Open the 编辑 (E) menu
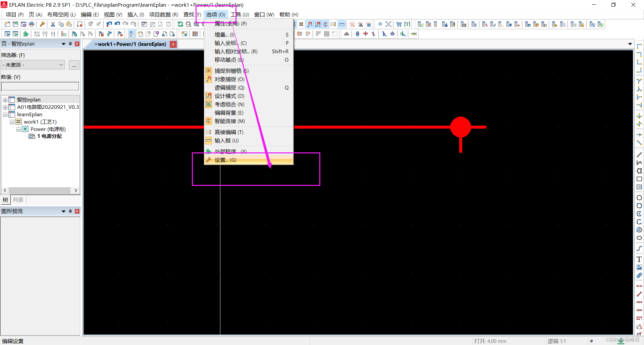This screenshot has height=345, width=644. click(90, 14)
